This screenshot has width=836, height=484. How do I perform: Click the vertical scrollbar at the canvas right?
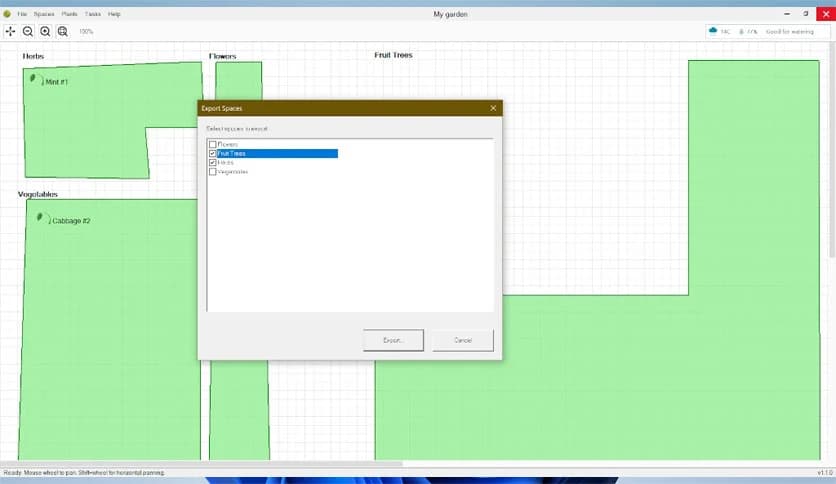click(833, 149)
